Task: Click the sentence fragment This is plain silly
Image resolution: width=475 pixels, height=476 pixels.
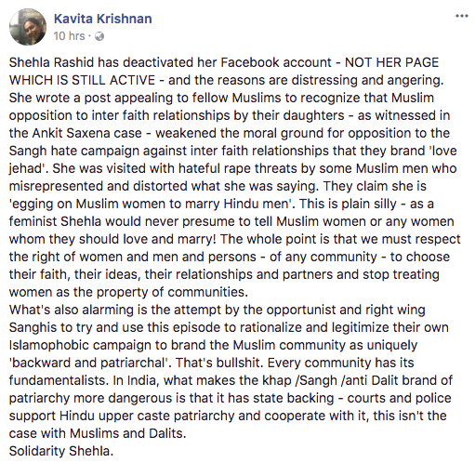Action: click(348, 204)
